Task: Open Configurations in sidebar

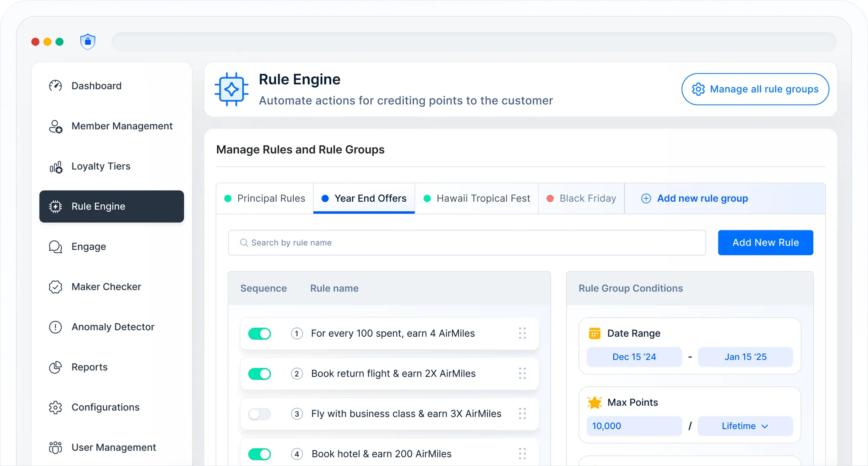Action: pyautogui.click(x=112, y=407)
